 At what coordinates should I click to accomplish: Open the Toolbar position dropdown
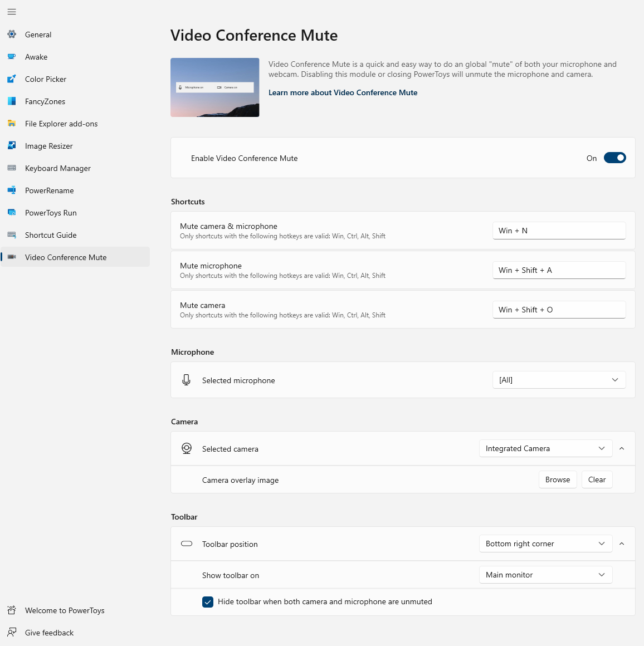pyautogui.click(x=545, y=544)
